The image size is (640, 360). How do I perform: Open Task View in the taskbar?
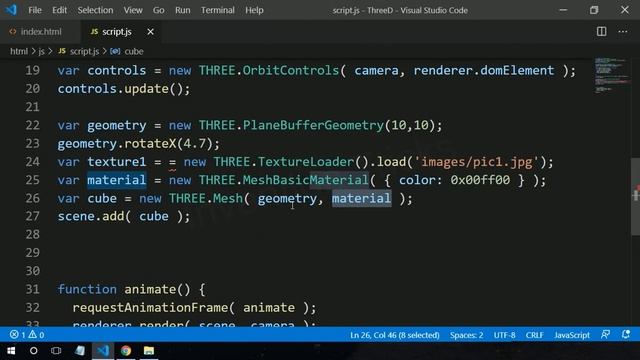tap(56, 351)
